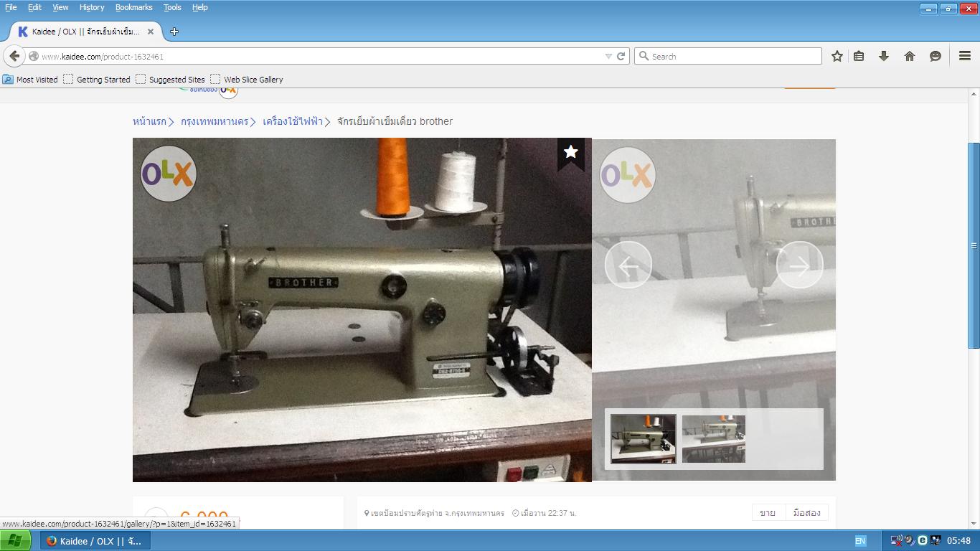This screenshot has width=980, height=551.
Task: Open the main Brother sewing machine photo
Action: point(362,310)
